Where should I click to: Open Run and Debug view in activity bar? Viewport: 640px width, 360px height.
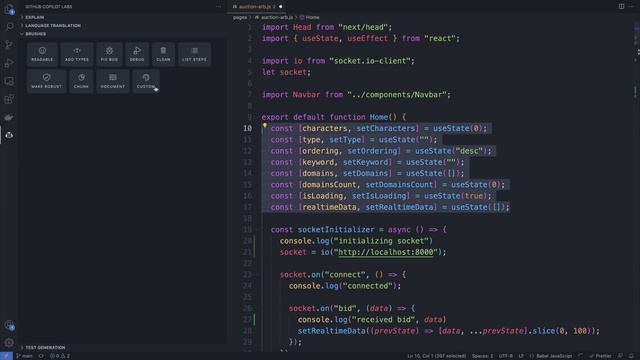9,63
